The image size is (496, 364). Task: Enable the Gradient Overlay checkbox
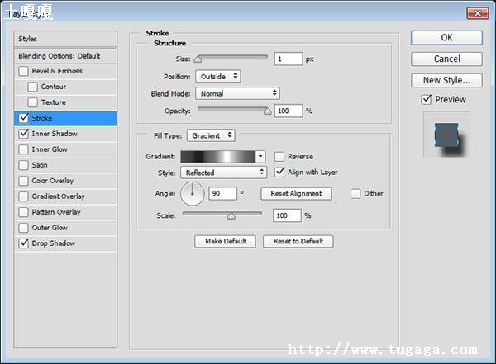click(24, 196)
